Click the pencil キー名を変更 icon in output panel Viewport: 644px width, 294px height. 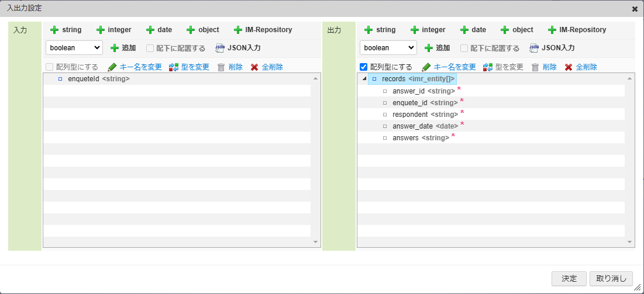(x=426, y=67)
